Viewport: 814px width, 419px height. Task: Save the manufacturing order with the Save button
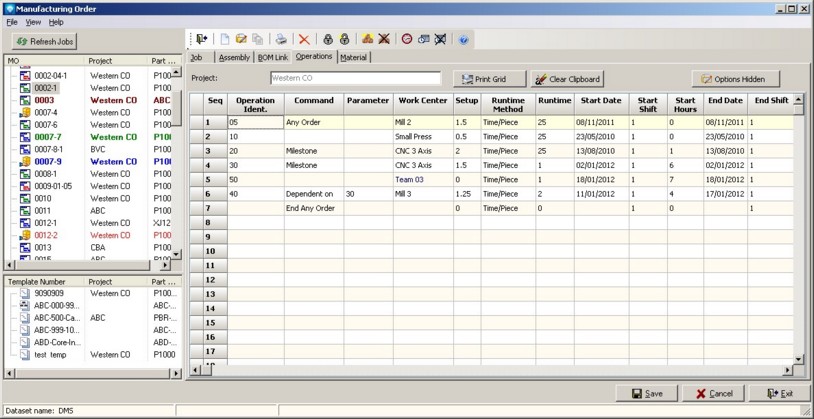646,394
